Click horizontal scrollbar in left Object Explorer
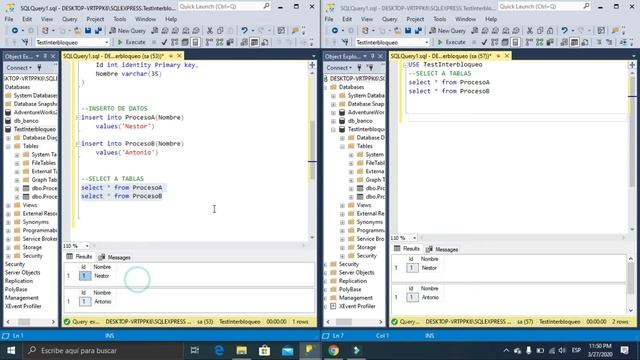Image resolution: width=640 pixels, height=360 pixels. (31, 322)
